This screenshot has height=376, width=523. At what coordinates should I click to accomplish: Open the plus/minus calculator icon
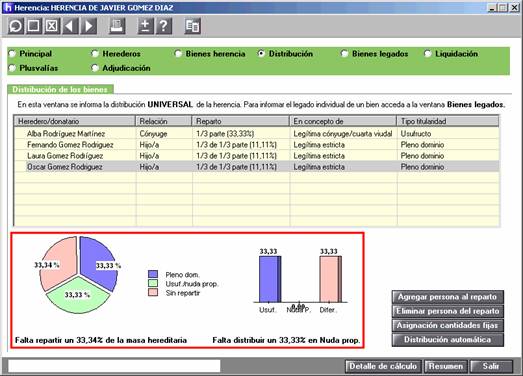[145, 26]
